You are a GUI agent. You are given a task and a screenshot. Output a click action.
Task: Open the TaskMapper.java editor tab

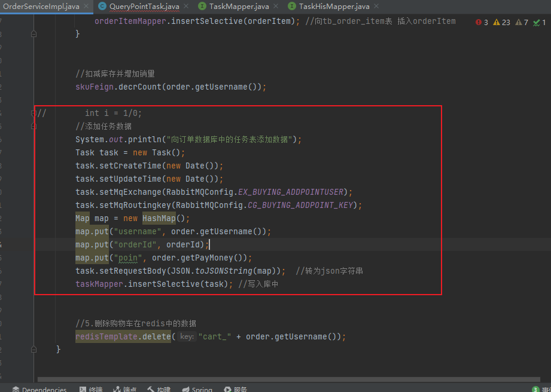click(239, 6)
